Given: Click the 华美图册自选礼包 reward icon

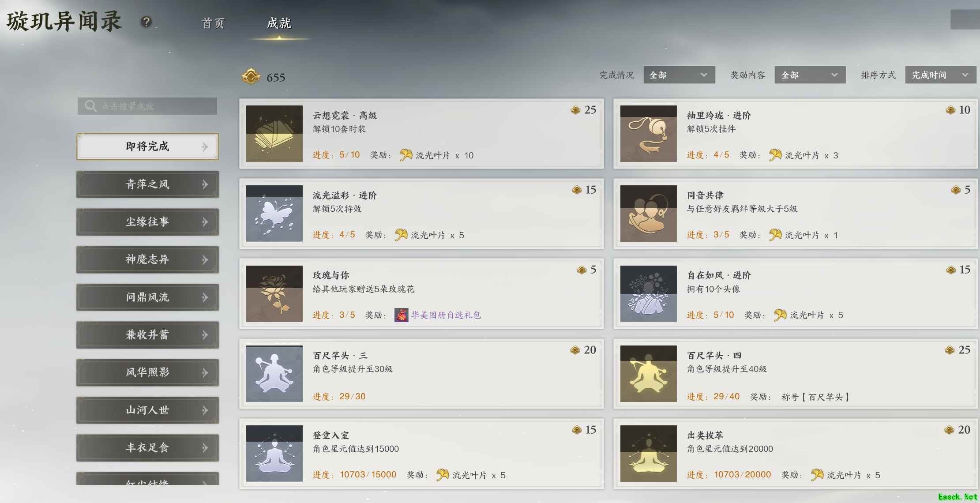Looking at the screenshot, I should pos(401,315).
